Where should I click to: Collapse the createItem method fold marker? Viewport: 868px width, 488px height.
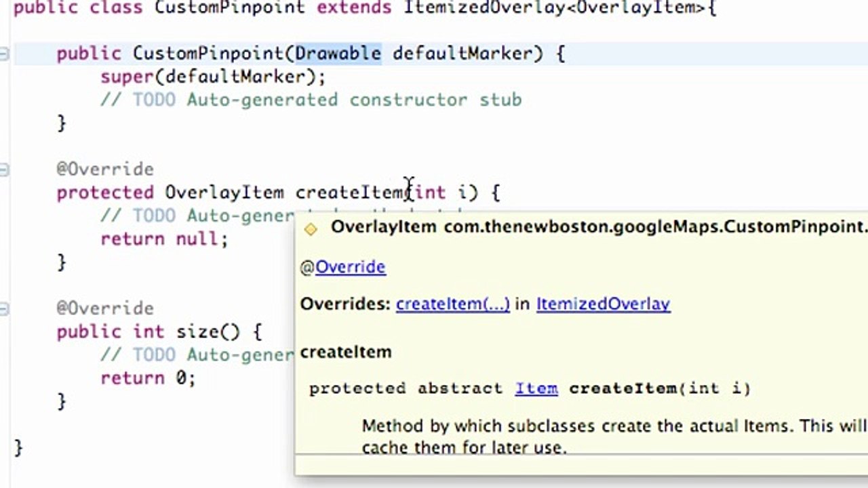(x=3, y=169)
